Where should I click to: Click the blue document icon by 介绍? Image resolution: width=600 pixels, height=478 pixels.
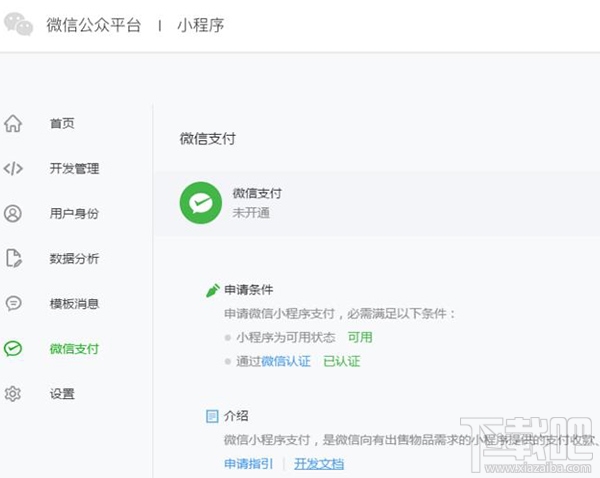pyautogui.click(x=212, y=416)
